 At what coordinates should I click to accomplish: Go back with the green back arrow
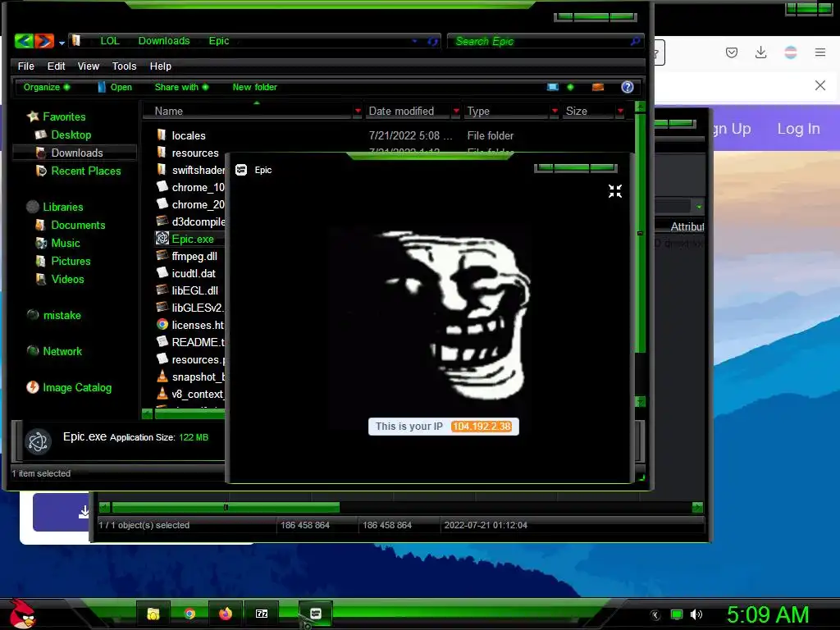[x=24, y=41]
